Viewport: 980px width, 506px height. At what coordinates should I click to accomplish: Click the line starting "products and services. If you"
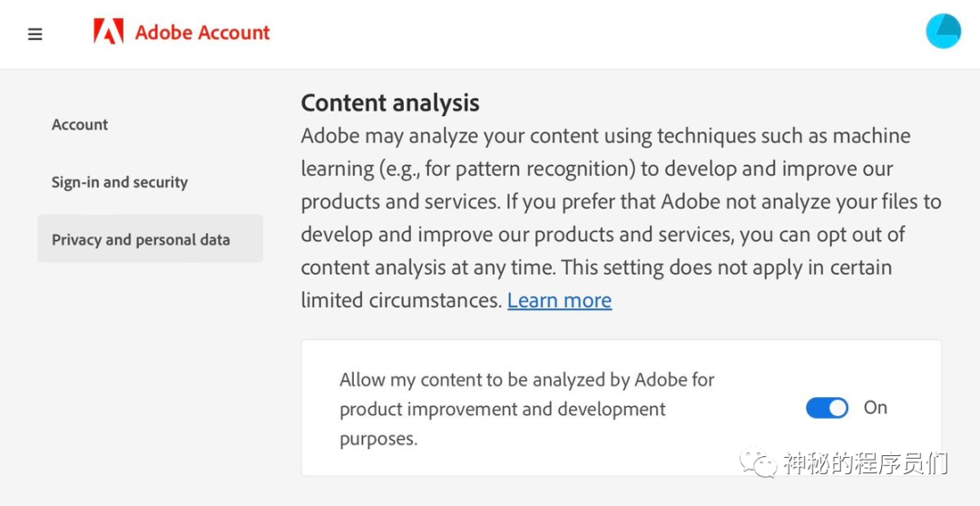[x=622, y=202]
